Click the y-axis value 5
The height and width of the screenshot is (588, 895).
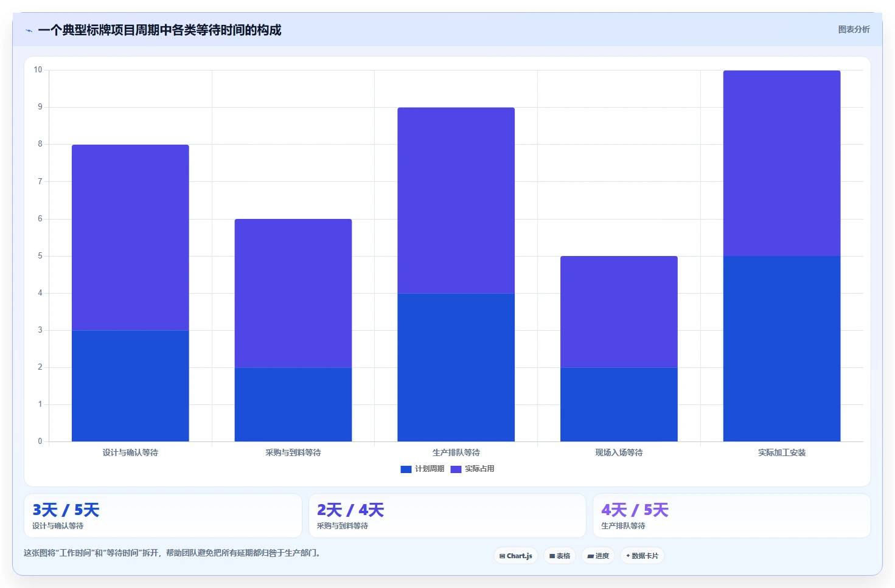point(40,256)
